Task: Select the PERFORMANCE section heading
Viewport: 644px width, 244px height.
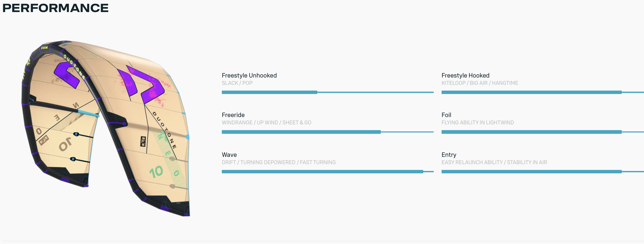Action: (x=55, y=8)
